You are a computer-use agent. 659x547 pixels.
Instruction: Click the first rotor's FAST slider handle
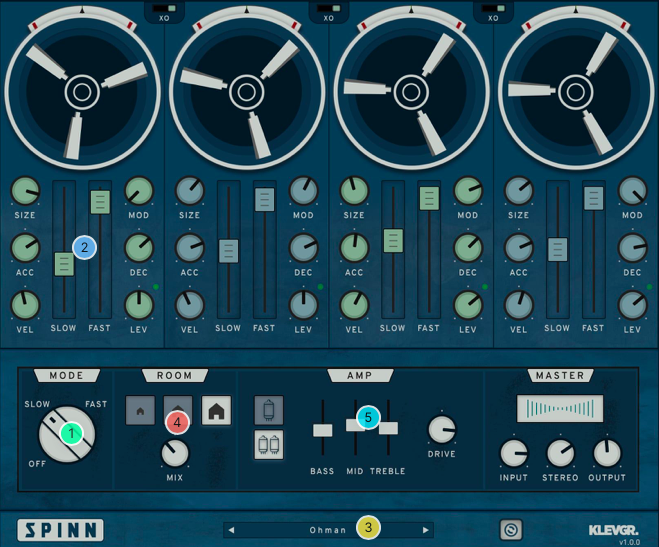coord(100,202)
